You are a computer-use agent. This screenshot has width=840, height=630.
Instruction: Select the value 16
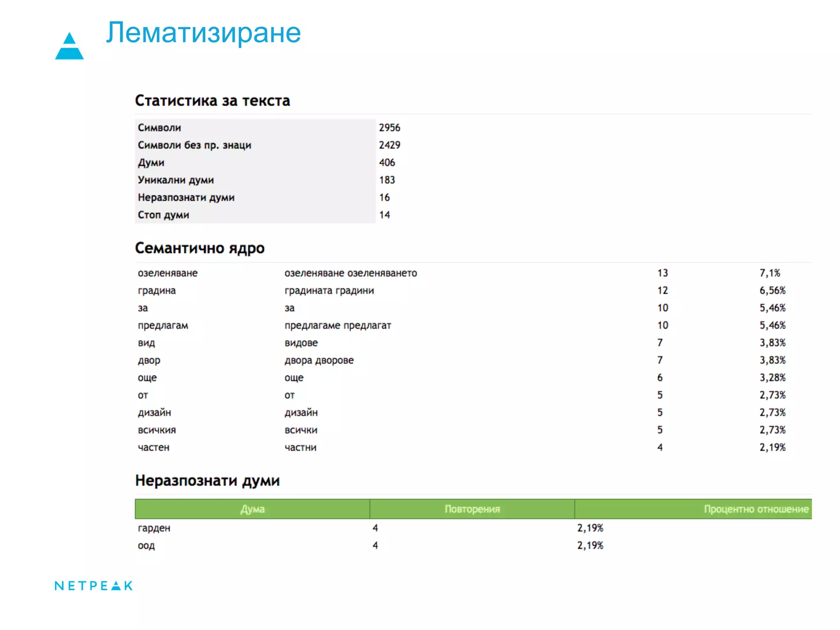(x=384, y=197)
